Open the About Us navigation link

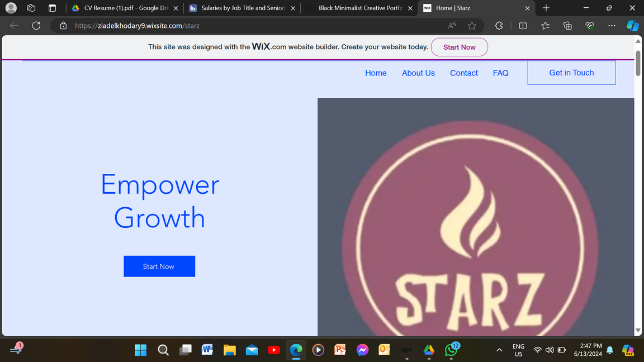point(418,73)
